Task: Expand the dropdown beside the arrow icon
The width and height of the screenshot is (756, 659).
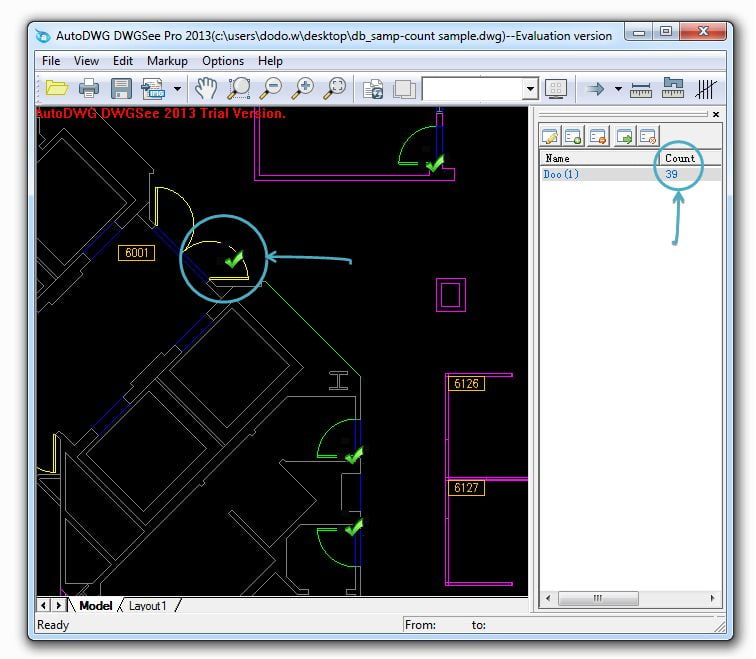Action: click(618, 89)
